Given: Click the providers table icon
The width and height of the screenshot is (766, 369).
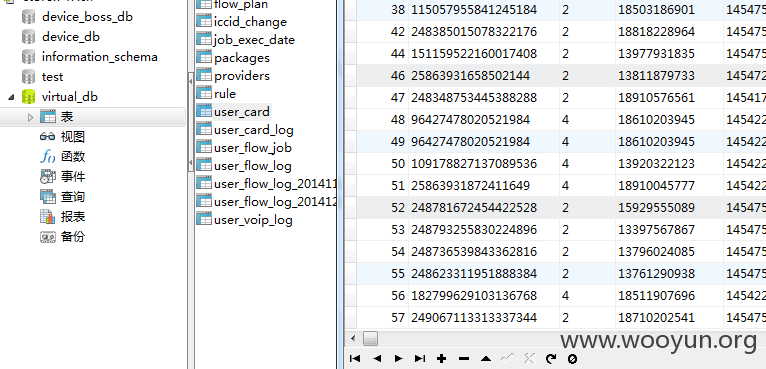Looking at the screenshot, I should click(204, 75).
